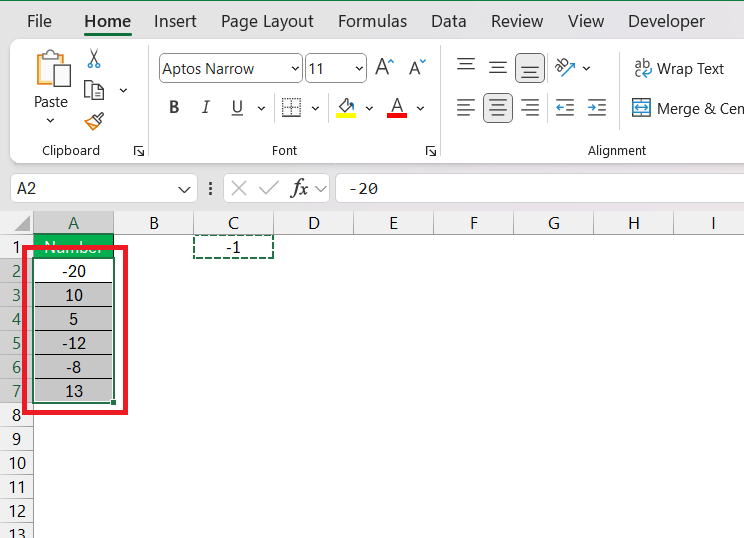Decrease font size with smaller A
This screenshot has height=538, width=744.
coord(418,67)
